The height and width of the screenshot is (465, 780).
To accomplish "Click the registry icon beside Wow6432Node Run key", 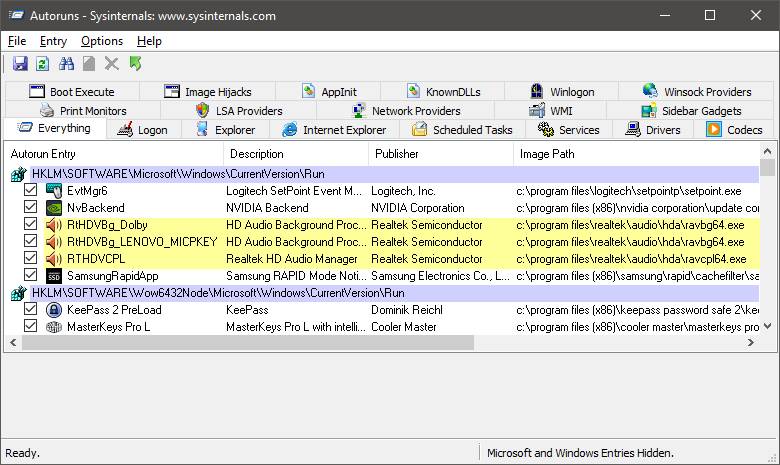I will 18,293.
